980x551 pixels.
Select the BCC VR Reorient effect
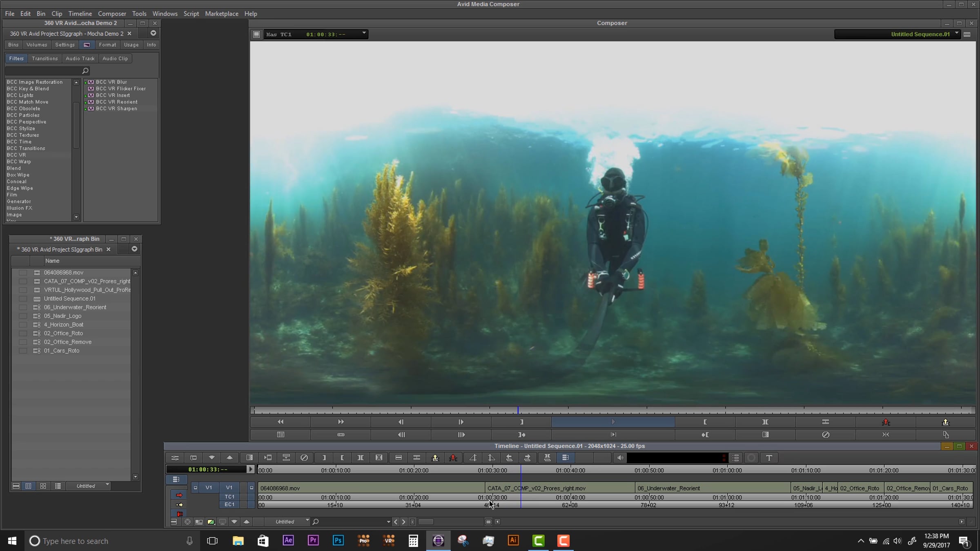click(116, 102)
